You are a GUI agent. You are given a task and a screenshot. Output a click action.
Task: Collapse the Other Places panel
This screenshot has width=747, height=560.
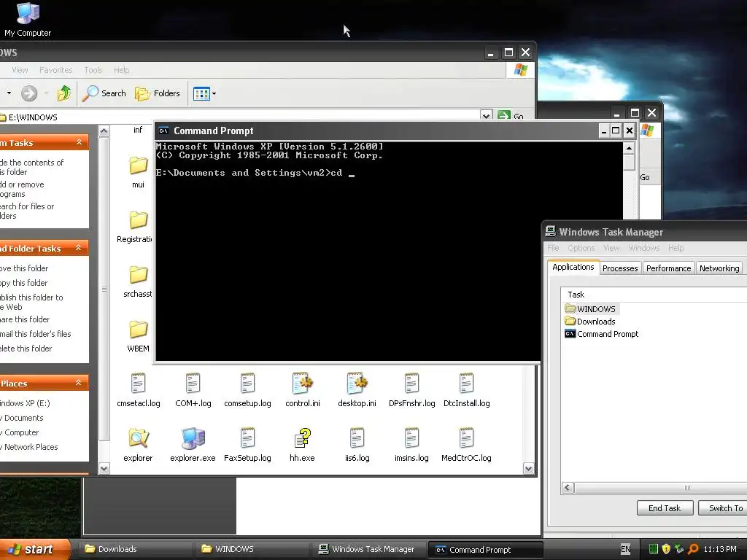pyautogui.click(x=79, y=383)
